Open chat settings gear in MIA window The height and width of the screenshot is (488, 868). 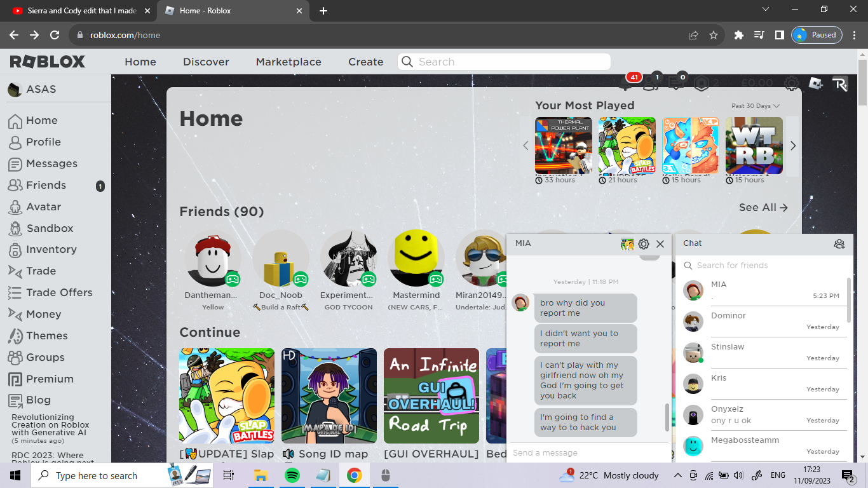(644, 244)
